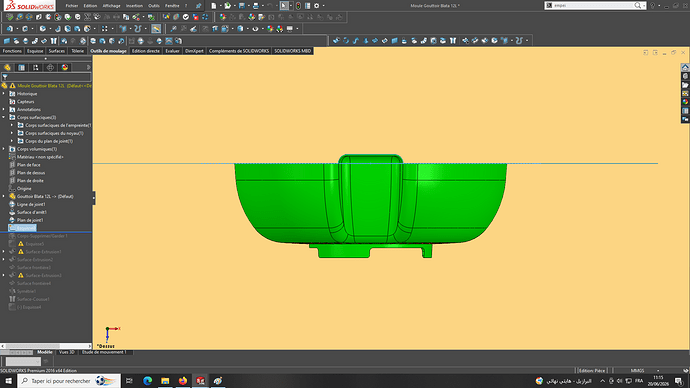Click inside the search commands input field
This screenshot has height=388, width=690.
pos(592,5)
